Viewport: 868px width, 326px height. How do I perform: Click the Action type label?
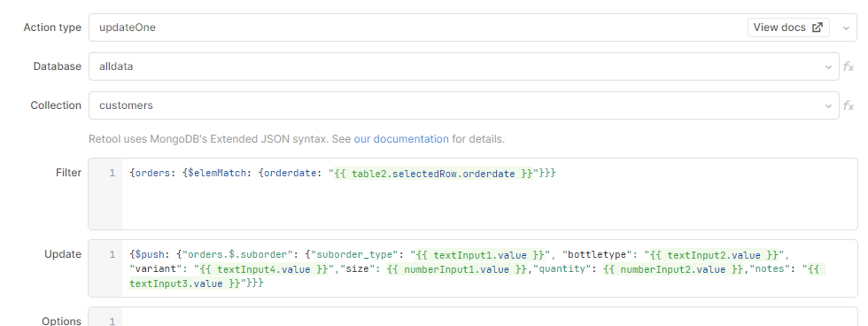coord(52,27)
